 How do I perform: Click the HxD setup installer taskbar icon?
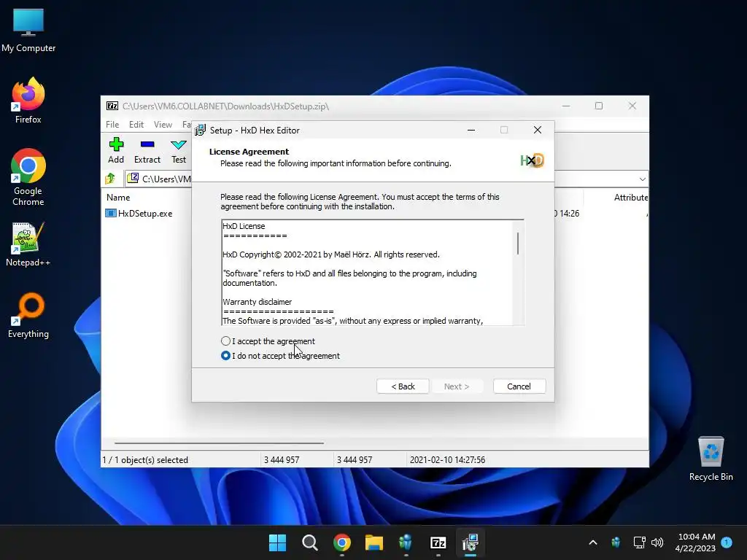[471, 542]
